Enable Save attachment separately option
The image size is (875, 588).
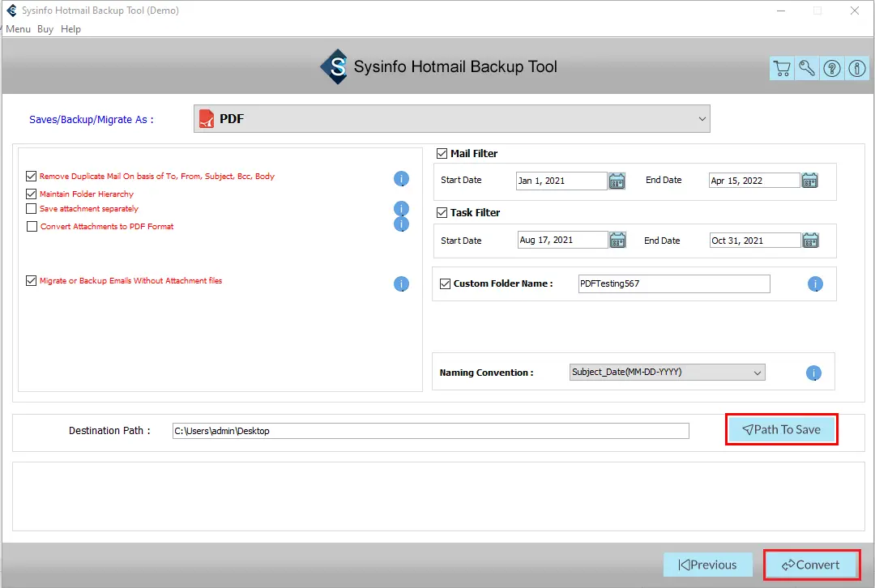click(32, 209)
